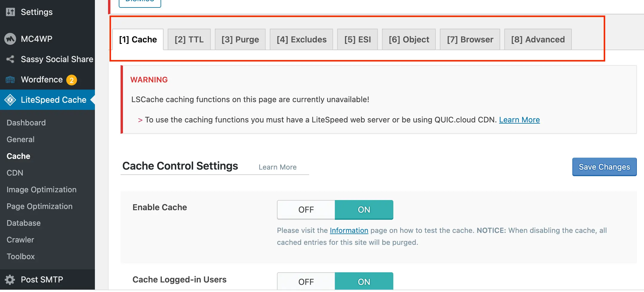Click the Save Changes button
Viewport: 644px width, 292px height.
[604, 167]
